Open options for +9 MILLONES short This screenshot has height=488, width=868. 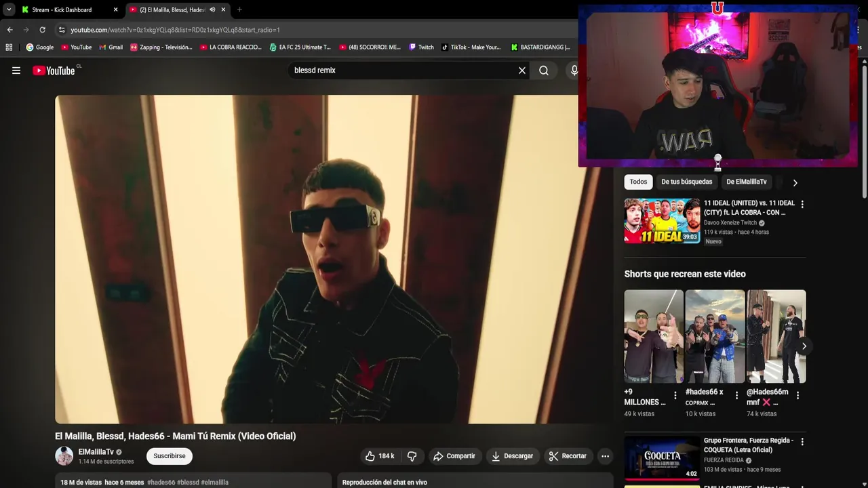(675, 395)
